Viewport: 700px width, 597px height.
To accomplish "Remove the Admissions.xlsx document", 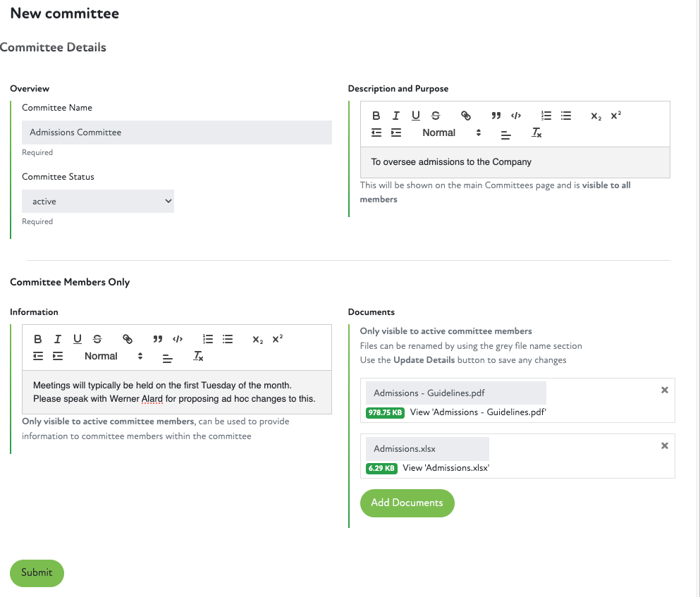I will click(664, 445).
